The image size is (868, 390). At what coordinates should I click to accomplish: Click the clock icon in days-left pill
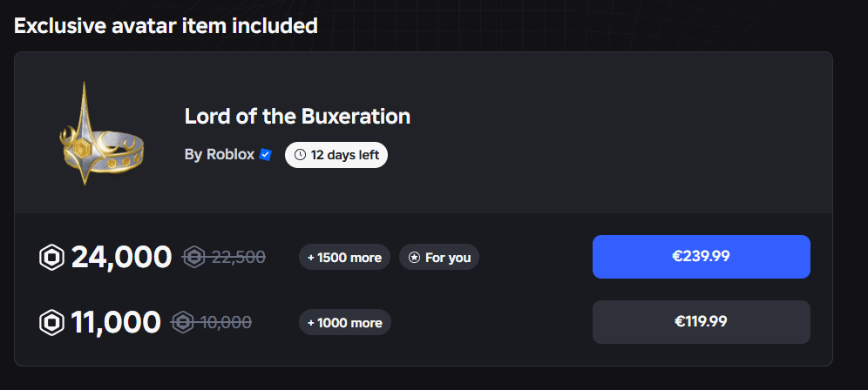pos(301,155)
